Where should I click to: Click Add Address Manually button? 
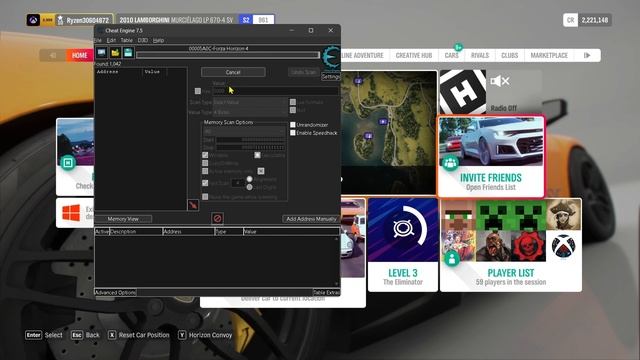(x=311, y=219)
